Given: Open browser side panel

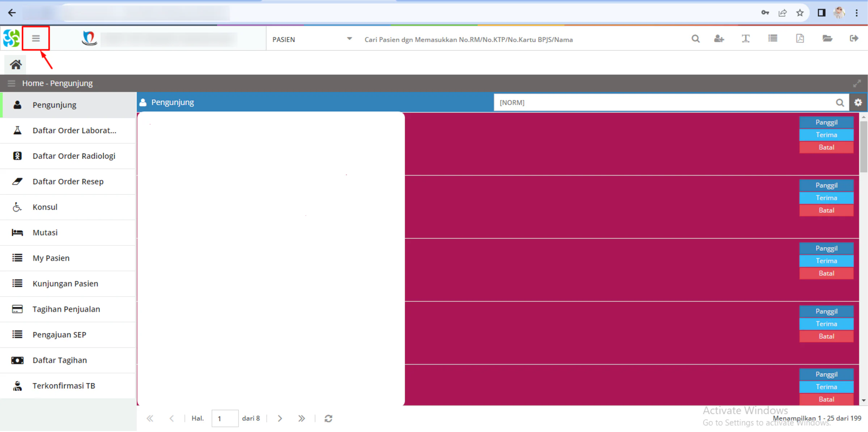Looking at the screenshot, I should click(x=822, y=13).
